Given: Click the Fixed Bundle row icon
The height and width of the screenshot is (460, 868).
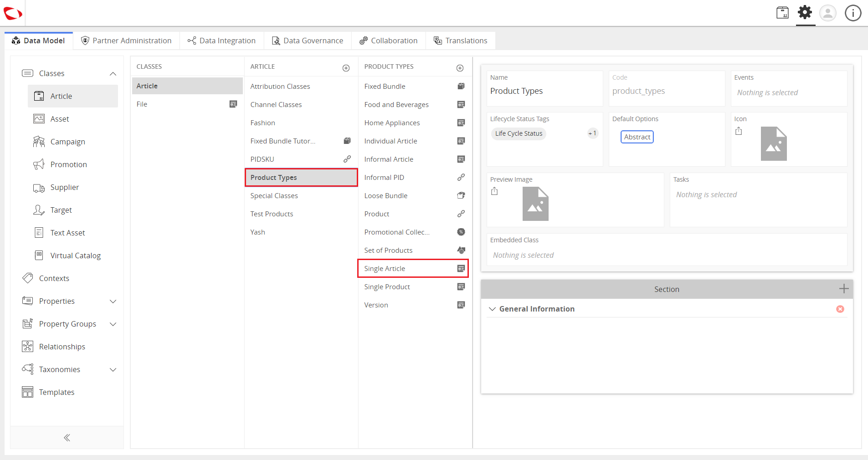Looking at the screenshot, I should point(461,86).
